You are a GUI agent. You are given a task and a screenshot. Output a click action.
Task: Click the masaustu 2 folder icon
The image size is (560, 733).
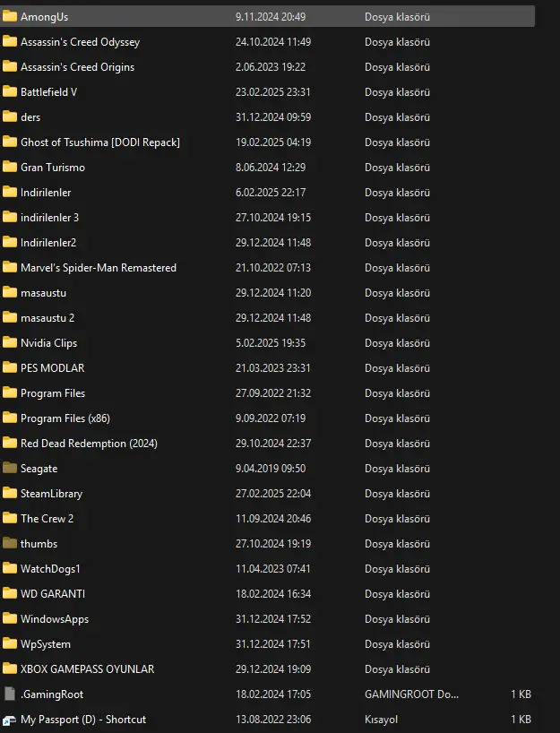coord(10,318)
